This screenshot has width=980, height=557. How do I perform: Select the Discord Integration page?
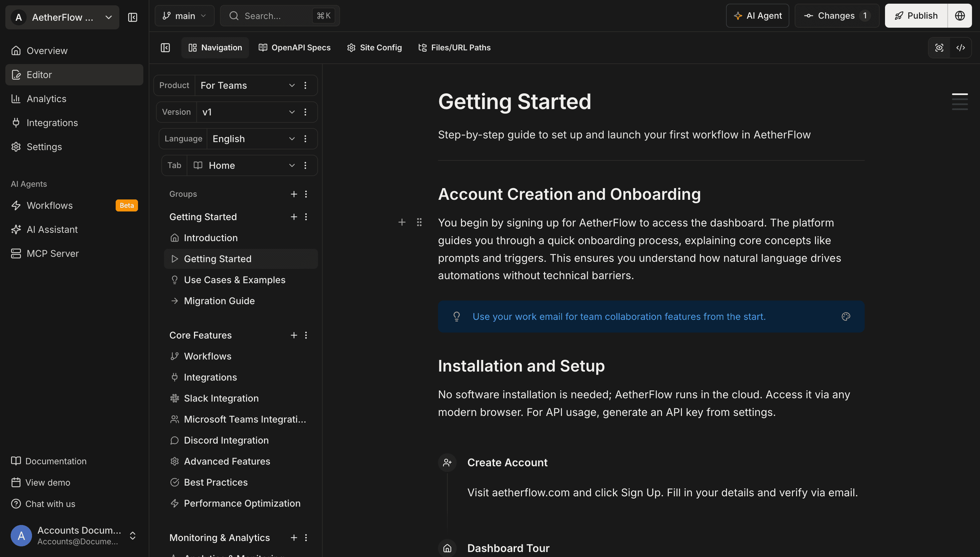[x=241, y=440]
